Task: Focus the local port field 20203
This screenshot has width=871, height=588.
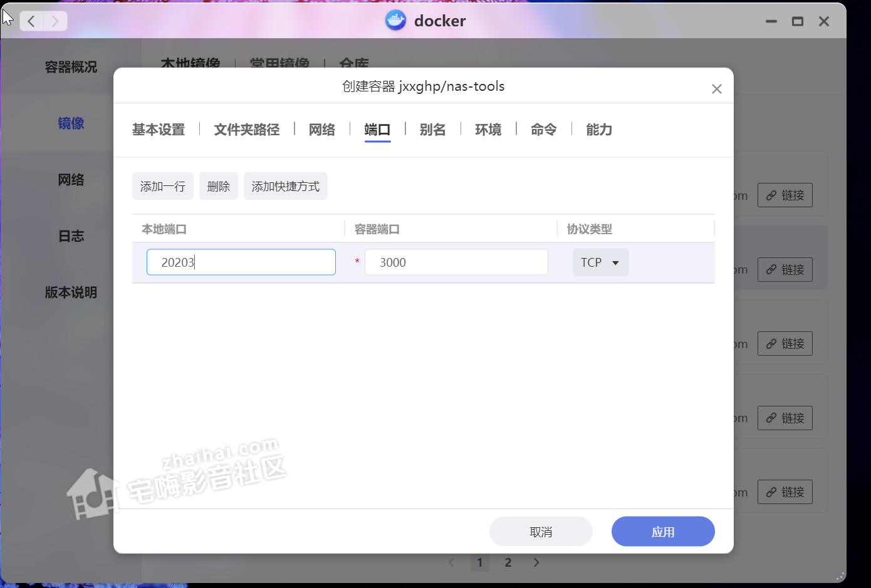Action: click(241, 262)
